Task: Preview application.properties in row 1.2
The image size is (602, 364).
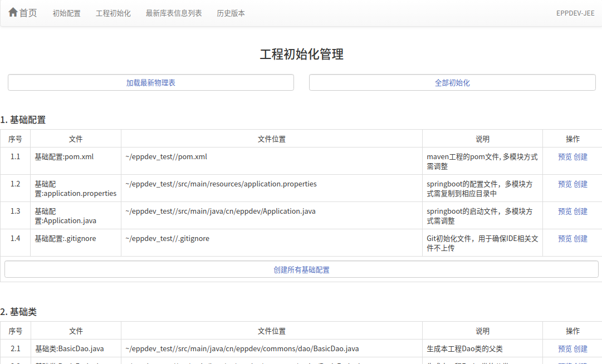Action: (565, 184)
